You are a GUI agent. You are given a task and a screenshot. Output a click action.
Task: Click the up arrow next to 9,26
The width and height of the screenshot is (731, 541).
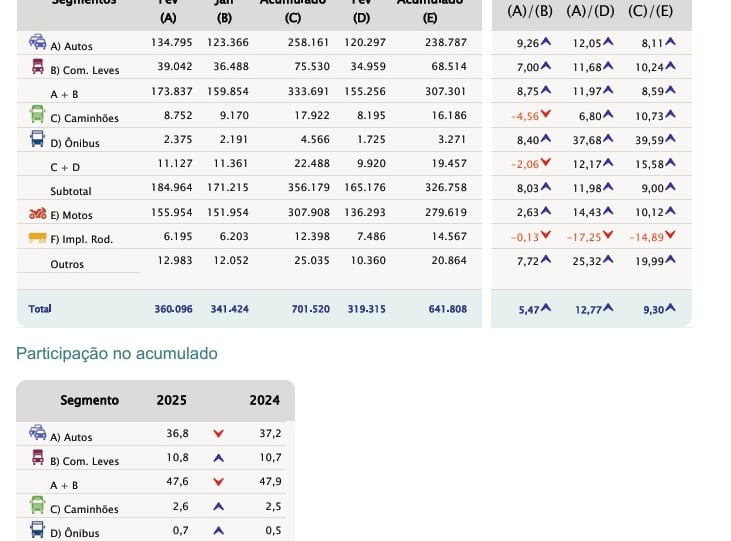pyautogui.click(x=545, y=42)
